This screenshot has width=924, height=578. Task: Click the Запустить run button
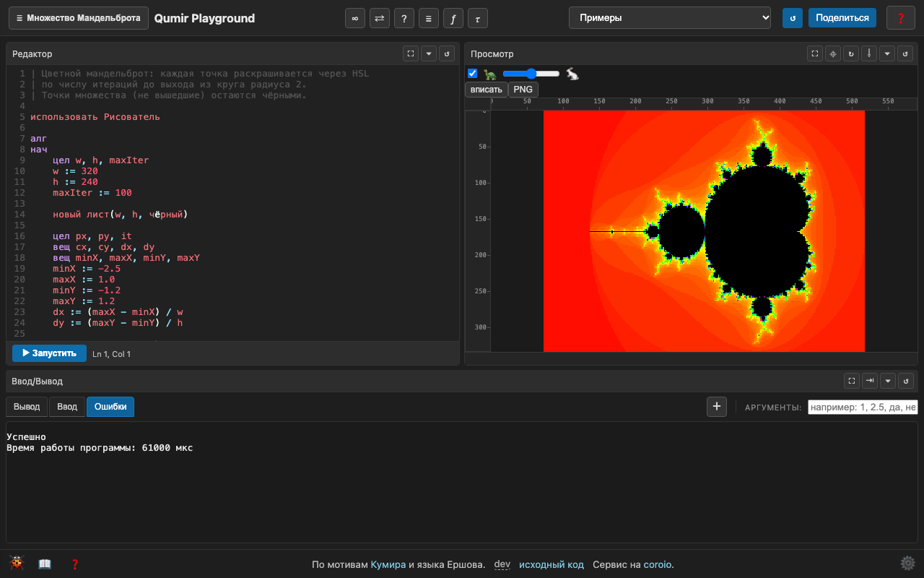coord(49,353)
